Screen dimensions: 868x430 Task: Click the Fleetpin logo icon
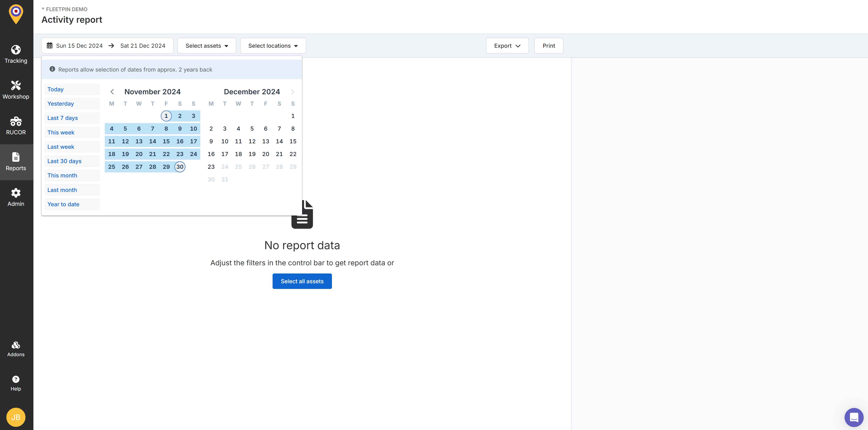[16, 14]
